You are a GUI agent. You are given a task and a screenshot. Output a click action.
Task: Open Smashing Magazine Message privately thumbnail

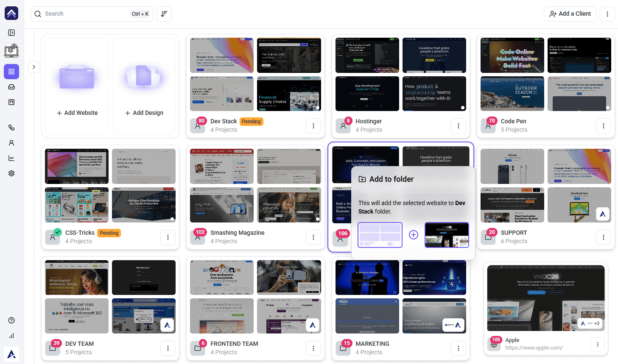289,205
